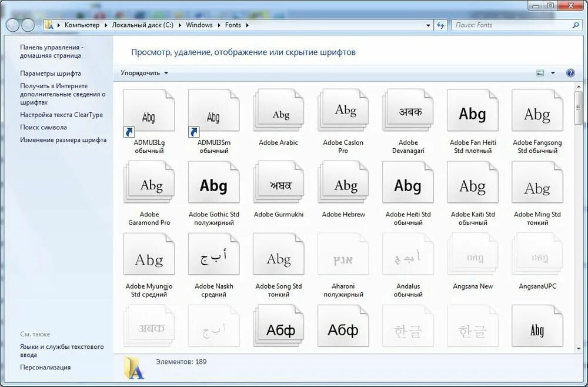Click the Fonts folder icon in address bar
The image size is (588, 387).
49,25
